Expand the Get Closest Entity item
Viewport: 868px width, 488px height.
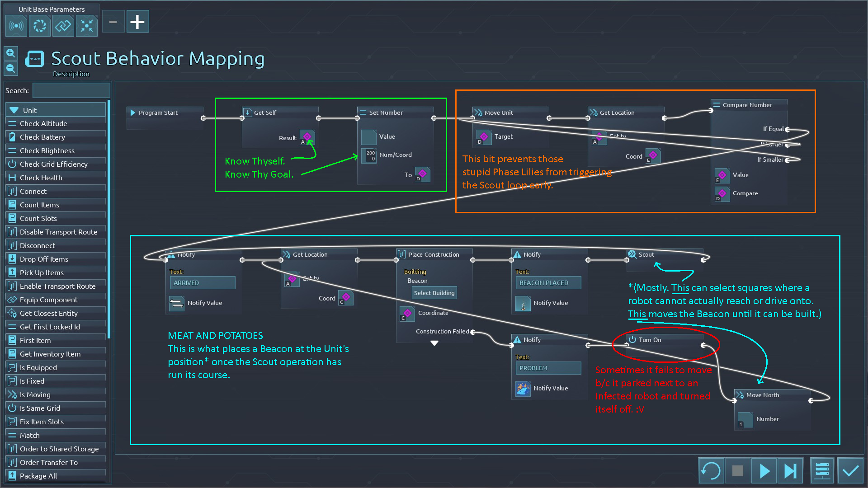54,313
